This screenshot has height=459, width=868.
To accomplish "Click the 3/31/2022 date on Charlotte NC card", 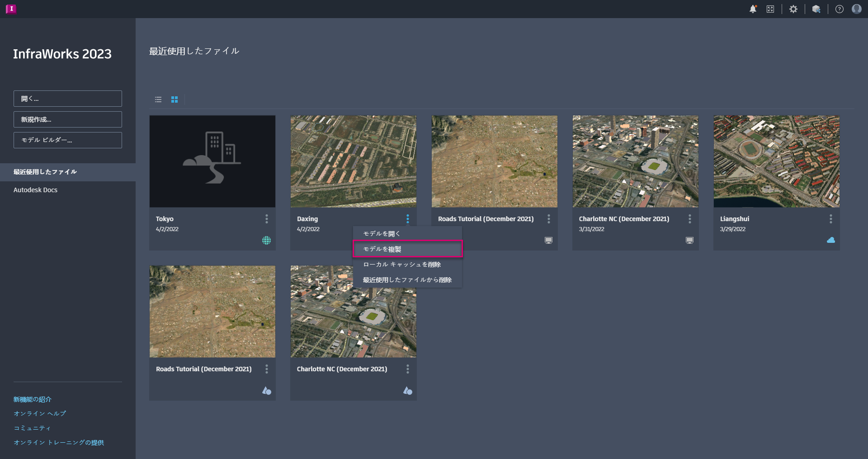I will [x=592, y=229].
